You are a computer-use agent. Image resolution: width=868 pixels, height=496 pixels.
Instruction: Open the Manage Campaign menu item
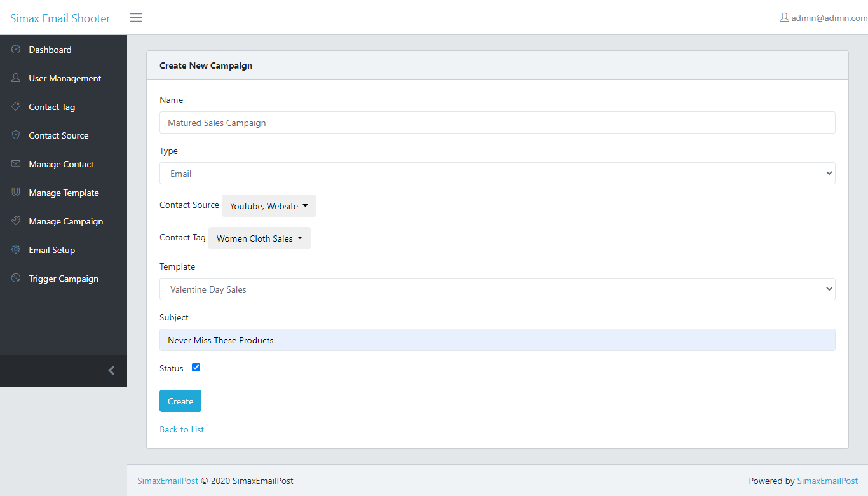click(x=65, y=221)
